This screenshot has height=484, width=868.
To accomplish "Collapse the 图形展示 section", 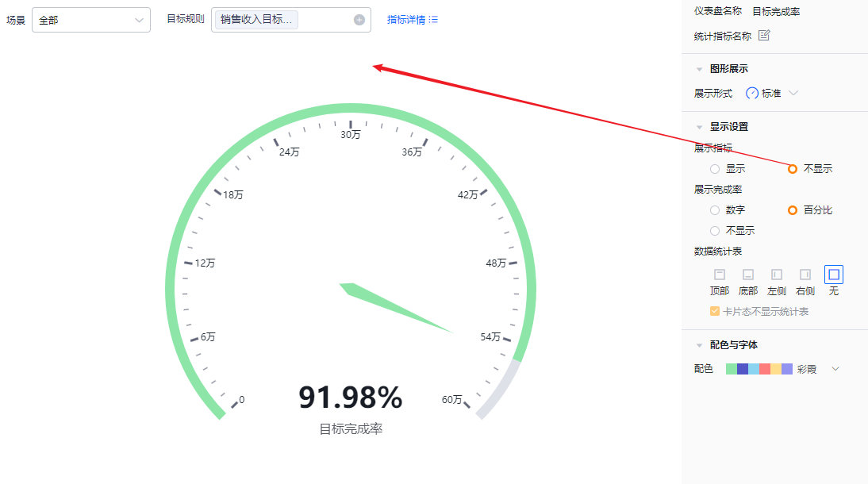I will point(699,69).
